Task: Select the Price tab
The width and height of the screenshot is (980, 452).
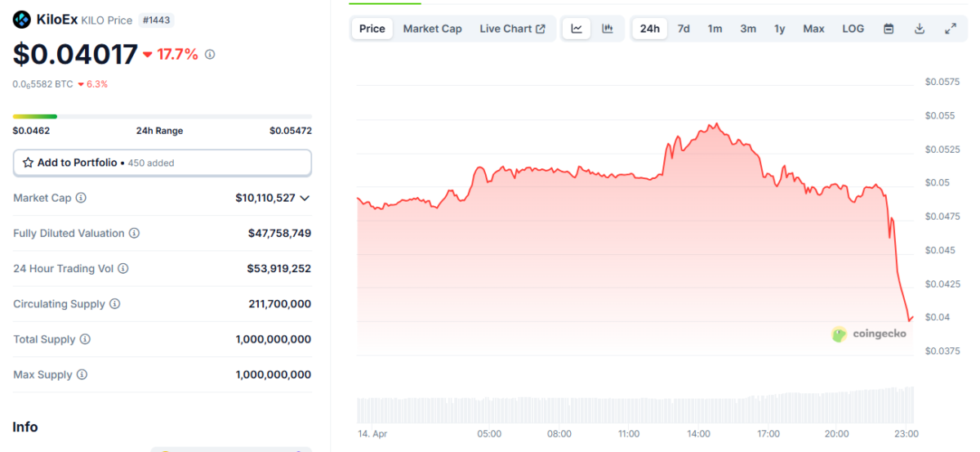Action: pyautogui.click(x=372, y=29)
